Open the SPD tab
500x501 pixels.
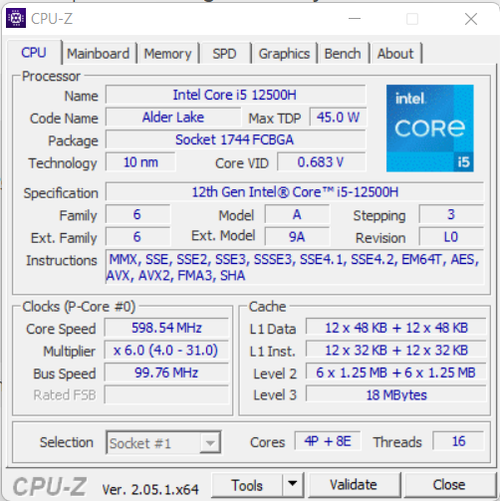coord(225,54)
